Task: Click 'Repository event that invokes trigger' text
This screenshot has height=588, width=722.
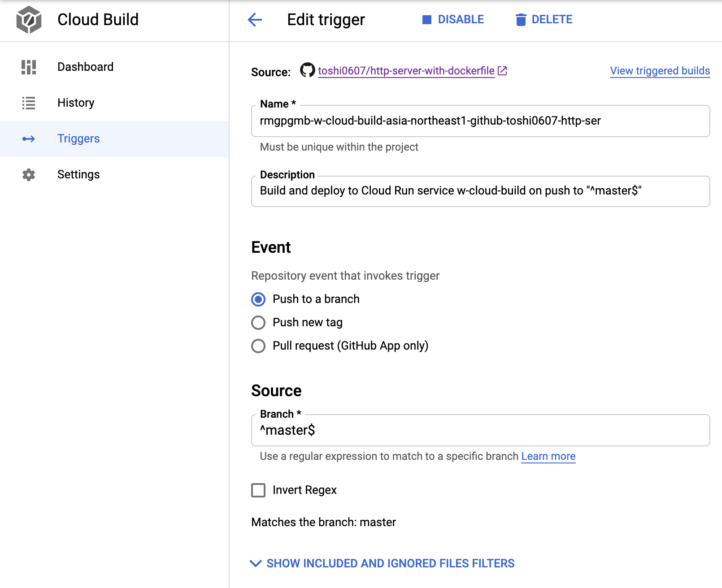Action: [345, 276]
